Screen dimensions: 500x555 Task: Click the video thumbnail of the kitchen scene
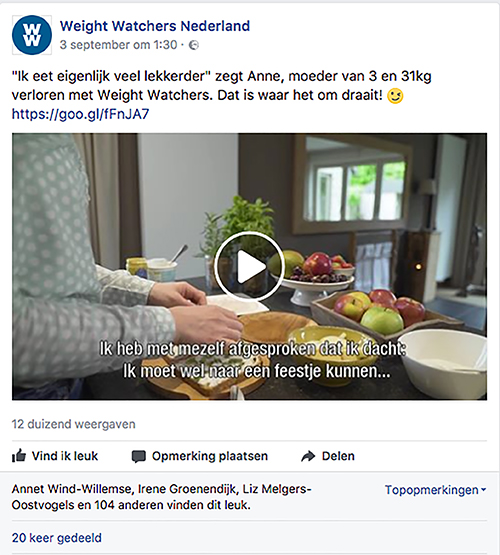(x=249, y=267)
